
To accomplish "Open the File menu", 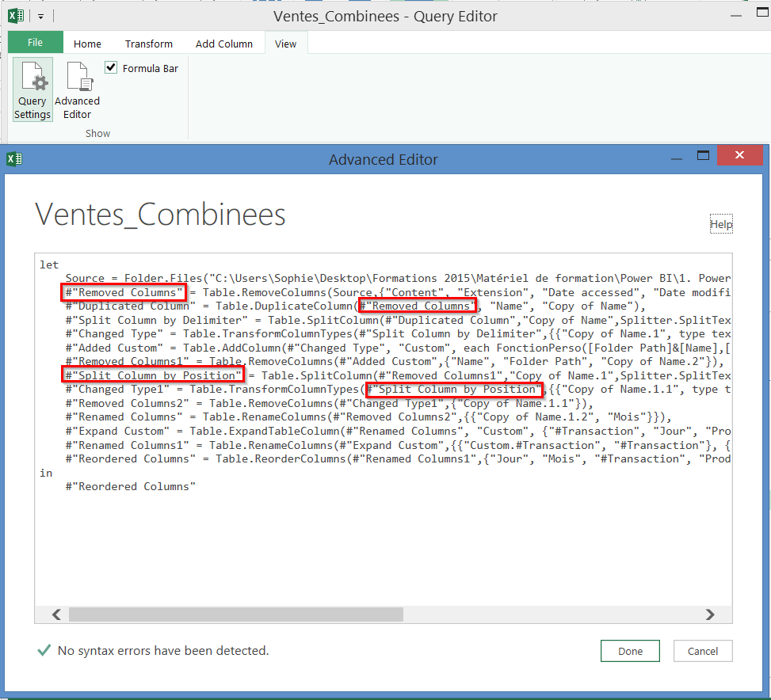I will point(34,43).
